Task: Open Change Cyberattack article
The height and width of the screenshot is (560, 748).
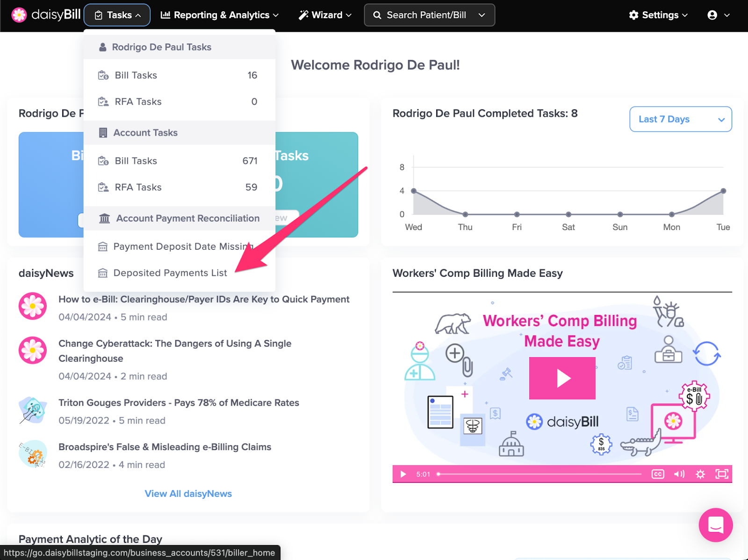Action: [175, 351]
